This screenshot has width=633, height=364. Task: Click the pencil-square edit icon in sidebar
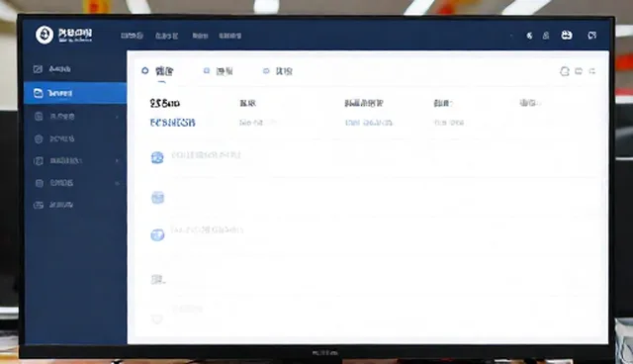(38, 69)
